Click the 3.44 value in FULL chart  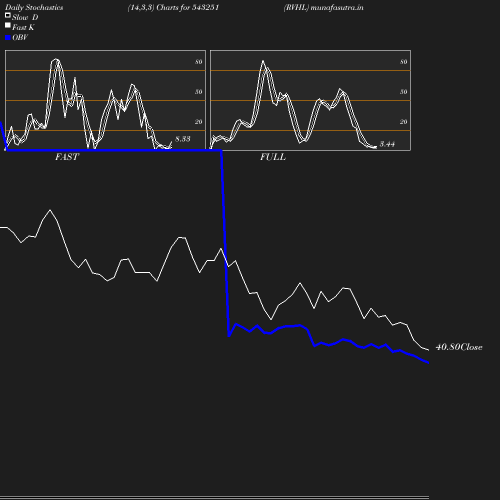tap(387, 144)
